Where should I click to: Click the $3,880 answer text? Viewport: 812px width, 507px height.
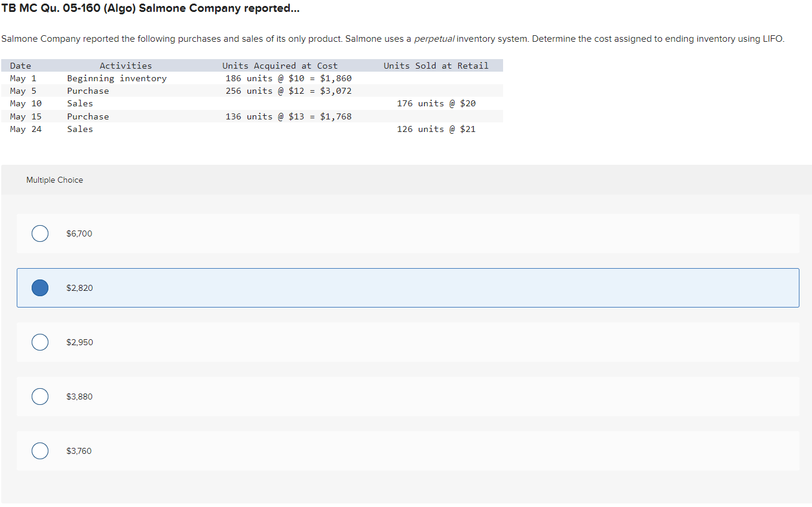pos(79,397)
